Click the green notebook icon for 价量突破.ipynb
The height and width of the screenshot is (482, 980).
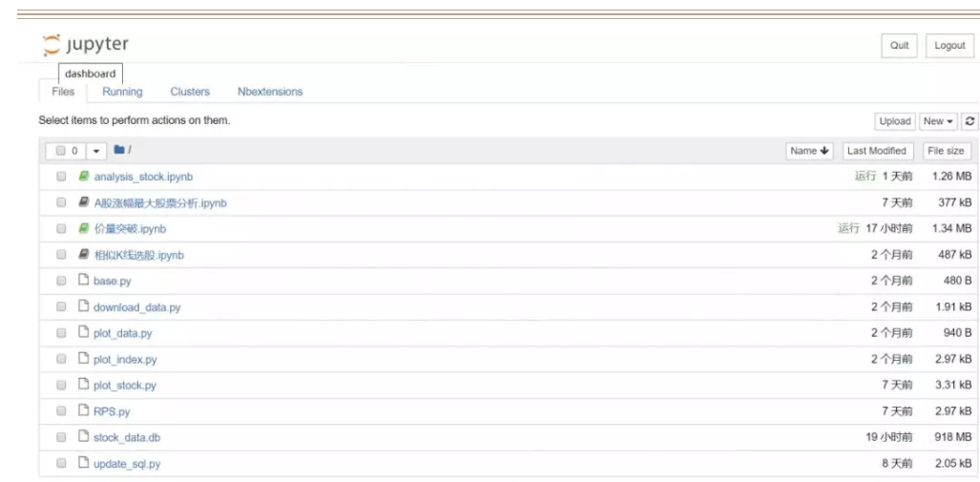tap(83, 229)
